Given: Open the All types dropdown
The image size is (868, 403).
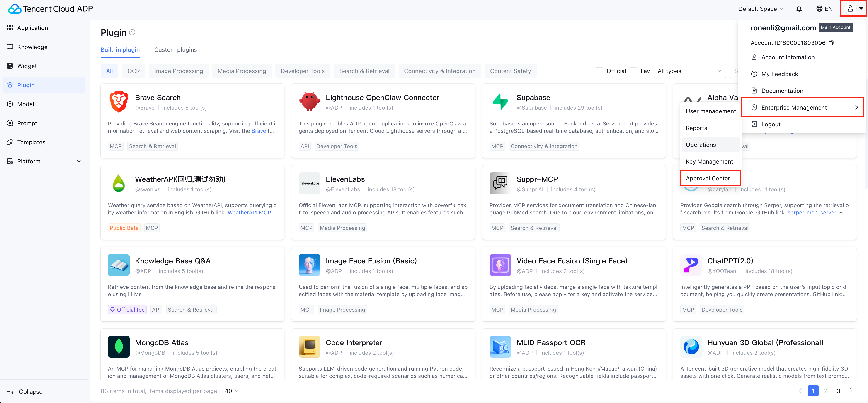Looking at the screenshot, I should [x=689, y=71].
